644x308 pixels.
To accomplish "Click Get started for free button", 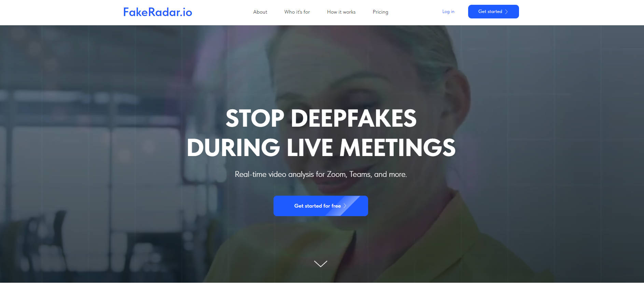I will pyautogui.click(x=321, y=206).
